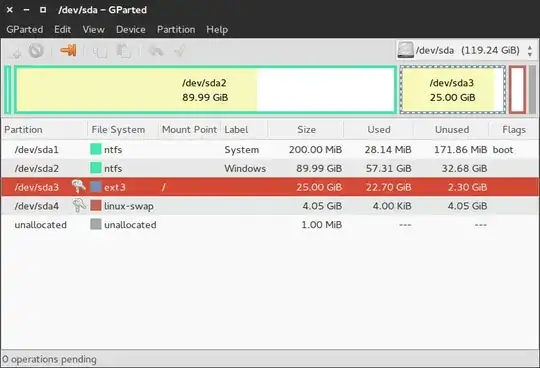Select the /dev/sda2 block in disk graphic
The image size is (540, 368).
coord(205,90)
